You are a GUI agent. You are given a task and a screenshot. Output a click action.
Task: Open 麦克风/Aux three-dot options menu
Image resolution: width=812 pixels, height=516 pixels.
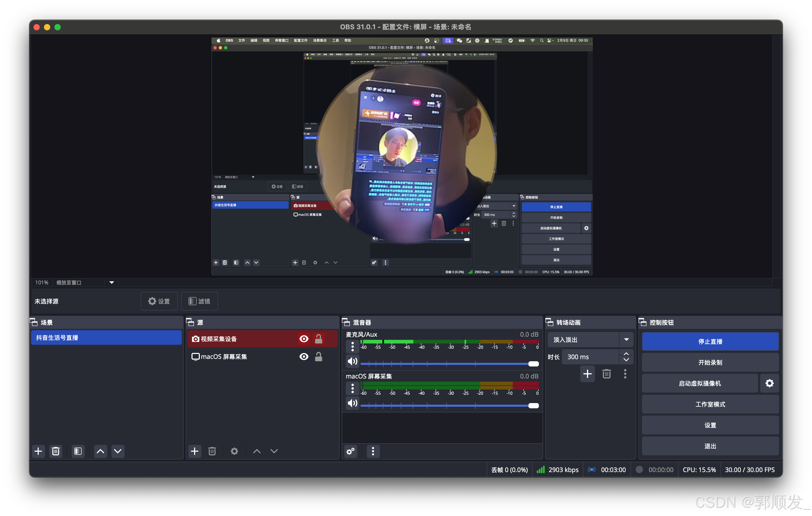click(352, 346)
